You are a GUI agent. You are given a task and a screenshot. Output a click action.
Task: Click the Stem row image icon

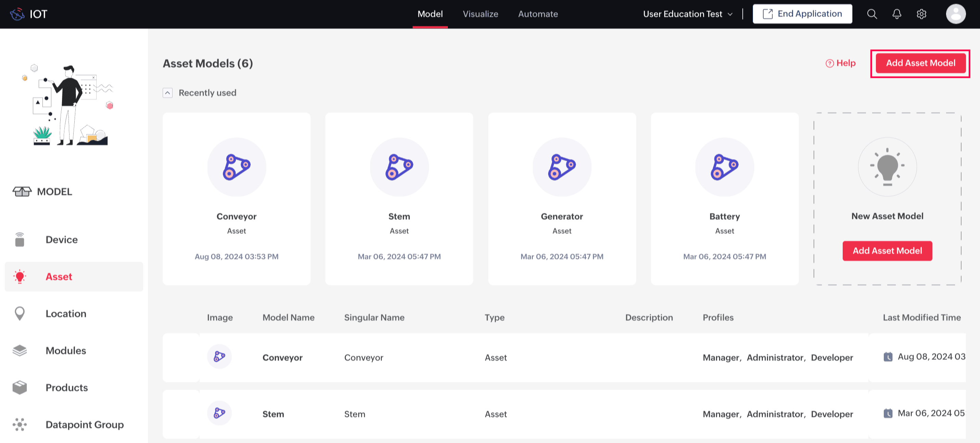pos(219,413)
